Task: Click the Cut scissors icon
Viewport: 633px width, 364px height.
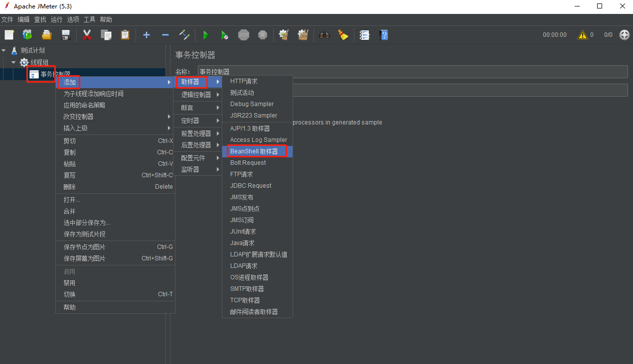Action: pyautogui.click(x=87, y=35)
